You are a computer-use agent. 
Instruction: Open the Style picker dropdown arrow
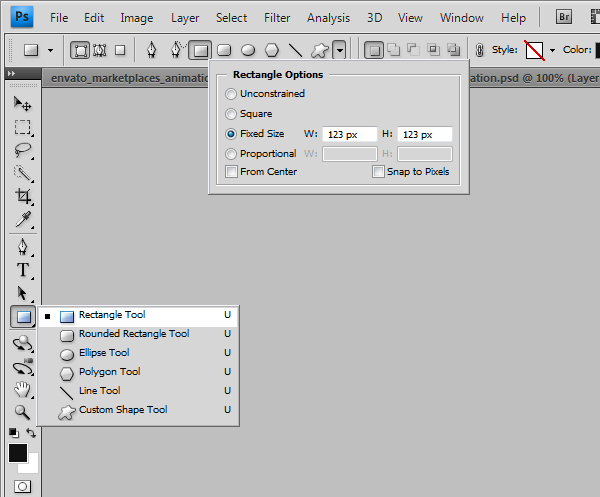[552, 50]
